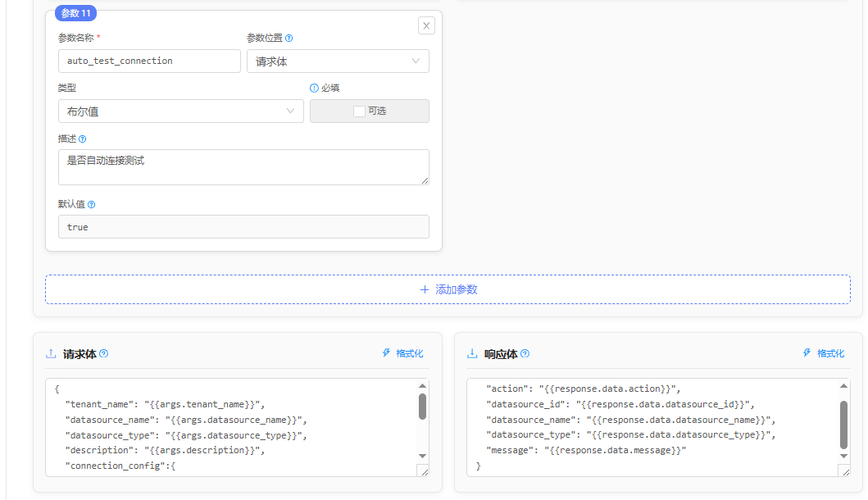This screenshot has width=868, height=500.
Task: Click help icon beside 响应体 title
Action: (525, 354)
